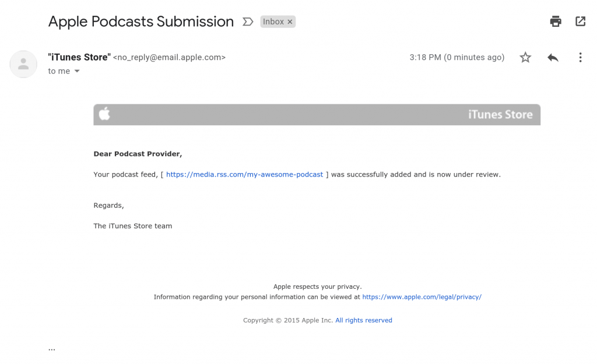The width and height of the screenshot is (597, 364).
Task: Click the Apple logo in the email banner
Action: pyautogui.click(x=104, y=114)
